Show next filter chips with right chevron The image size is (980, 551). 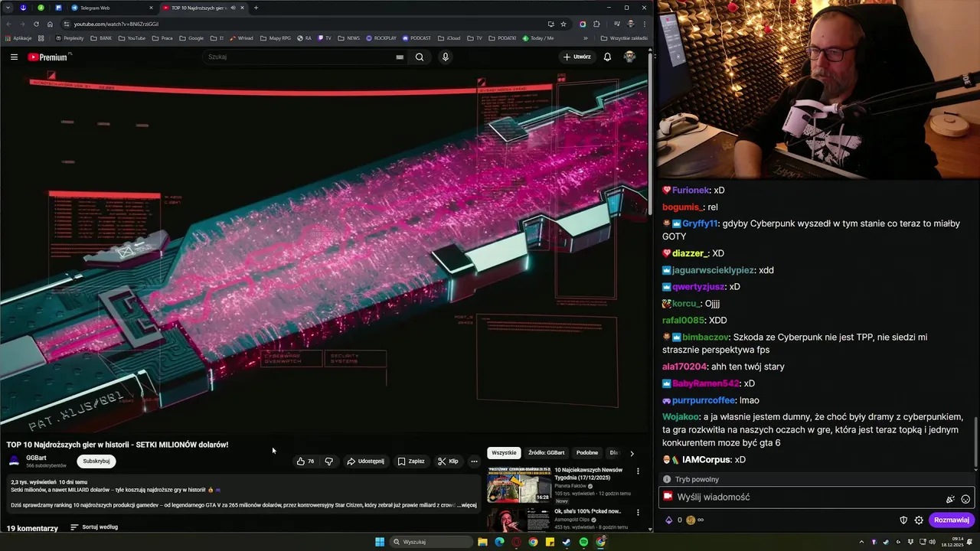tap(632, 453)
